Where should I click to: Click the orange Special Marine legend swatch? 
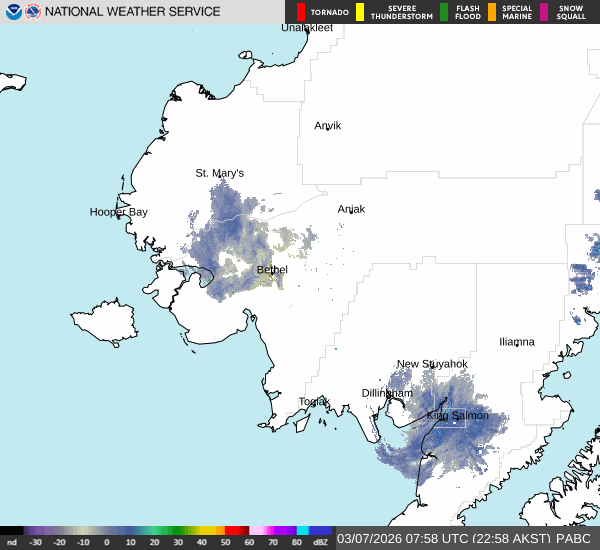[x=491, y=12]
